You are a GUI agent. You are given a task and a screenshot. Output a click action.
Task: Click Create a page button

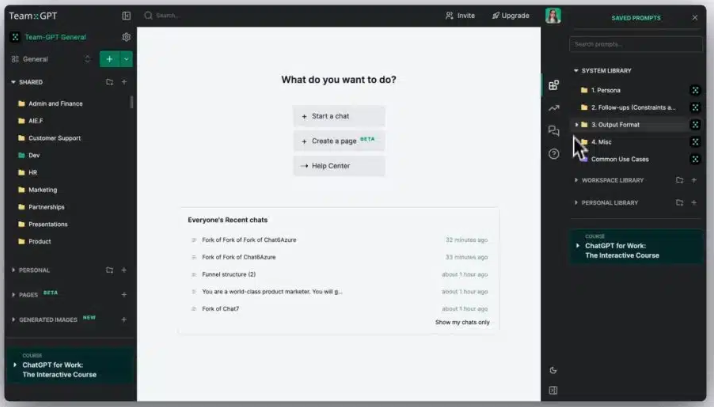(x=339, y=141)
